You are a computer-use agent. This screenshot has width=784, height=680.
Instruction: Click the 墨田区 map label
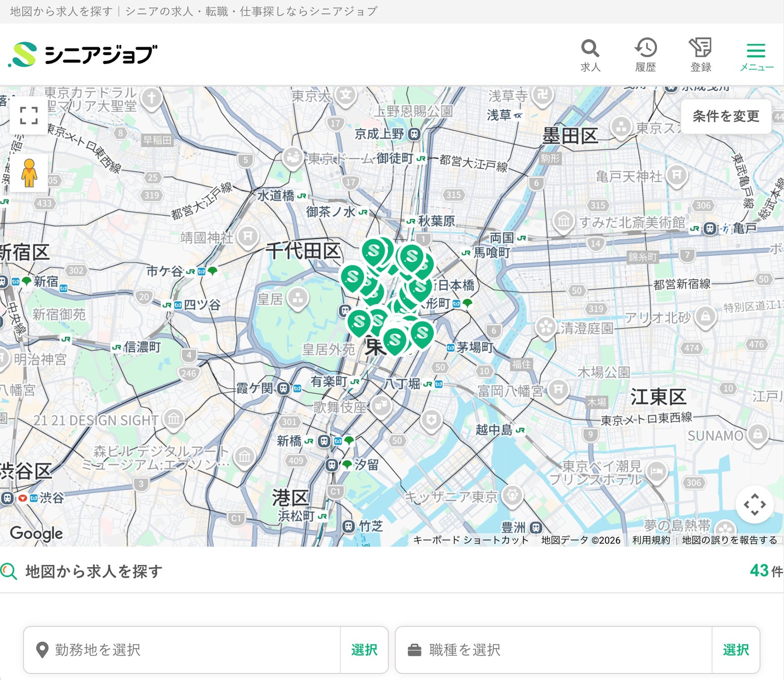(x=570, y=136)
